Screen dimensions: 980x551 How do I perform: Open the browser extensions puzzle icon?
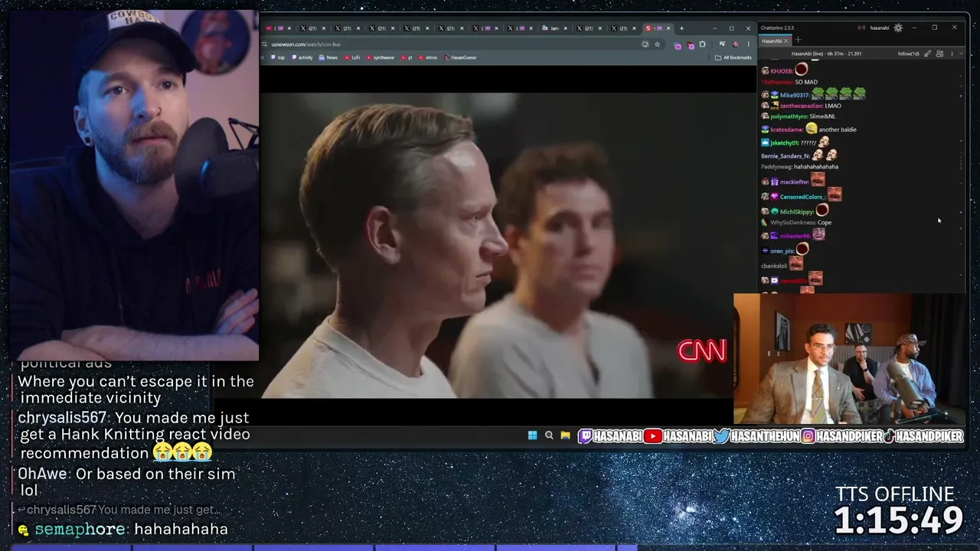(x=702, y=44)
